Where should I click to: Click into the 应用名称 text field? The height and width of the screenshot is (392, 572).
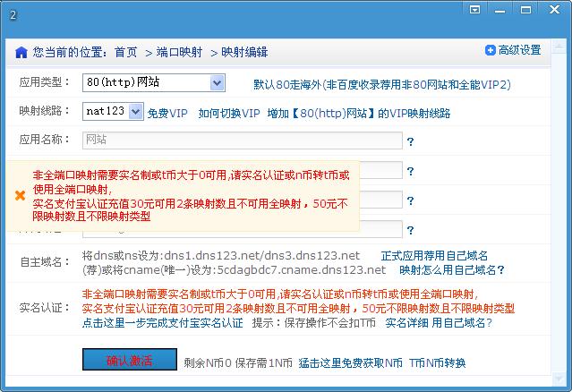(242, 141)
